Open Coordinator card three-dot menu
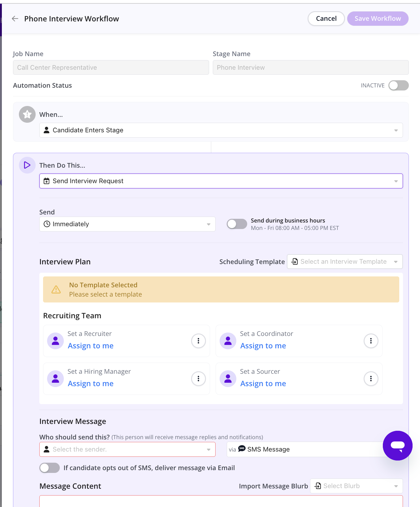Screen dimensions: 420x507 tap(371, 341)
